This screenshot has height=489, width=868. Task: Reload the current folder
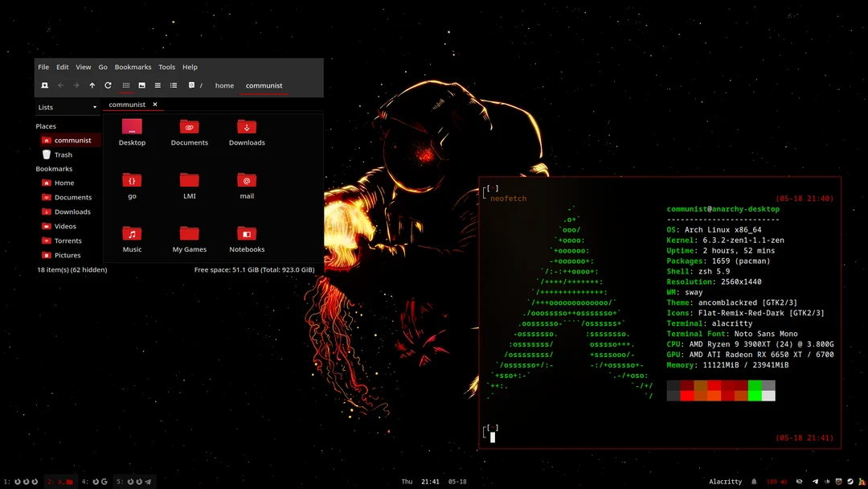click(x=108, y=85)
